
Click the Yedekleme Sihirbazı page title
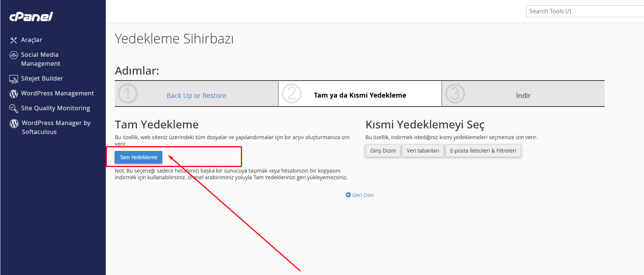[x=174, y=39]
